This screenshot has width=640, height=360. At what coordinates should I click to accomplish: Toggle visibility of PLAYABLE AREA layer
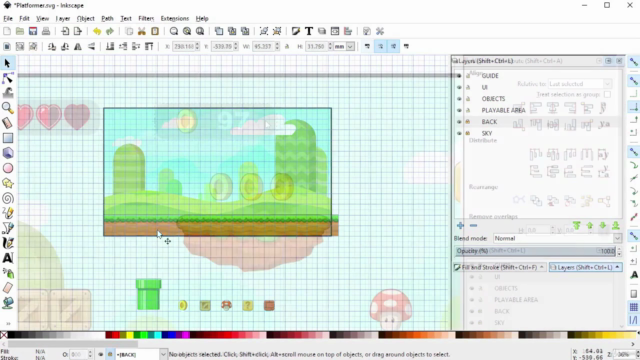tap(459, 110)
